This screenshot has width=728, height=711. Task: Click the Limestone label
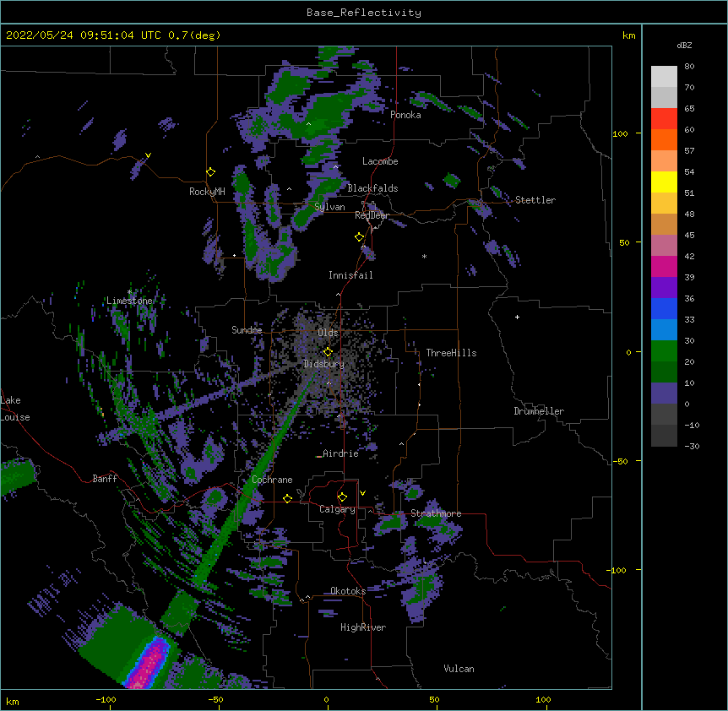(129, 301)
